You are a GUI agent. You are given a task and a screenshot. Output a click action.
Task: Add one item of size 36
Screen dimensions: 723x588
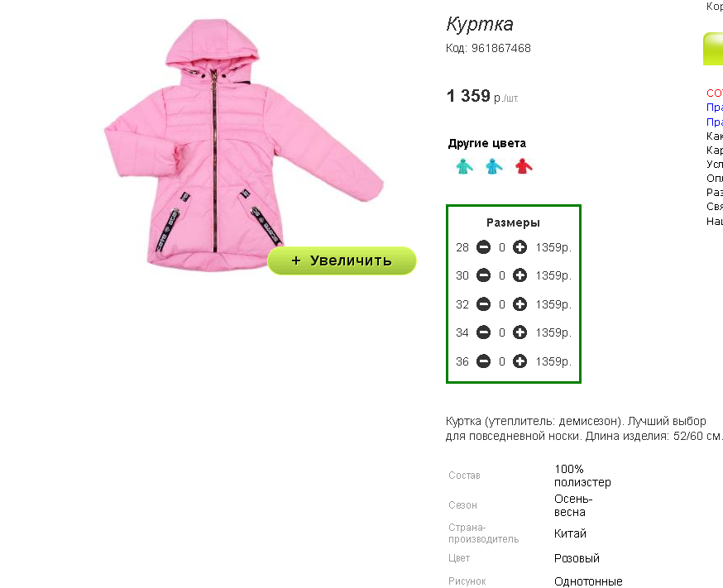point(520,361)
